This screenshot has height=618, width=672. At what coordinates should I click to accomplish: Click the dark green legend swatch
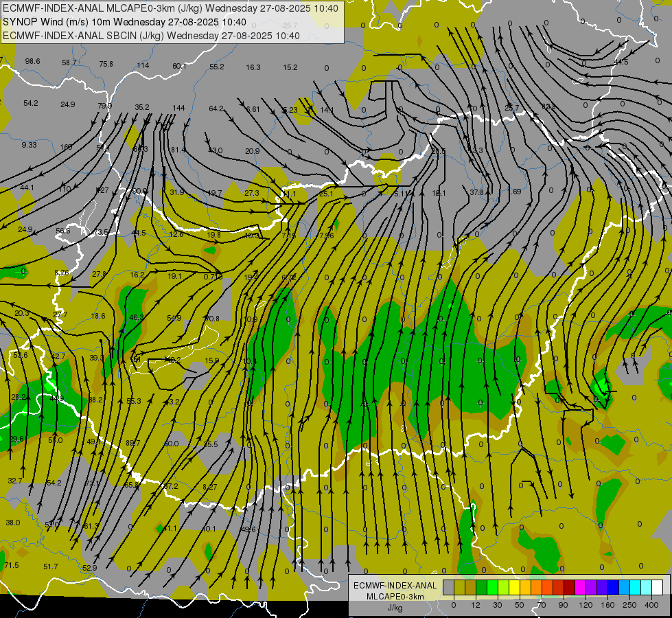point(482,588)
